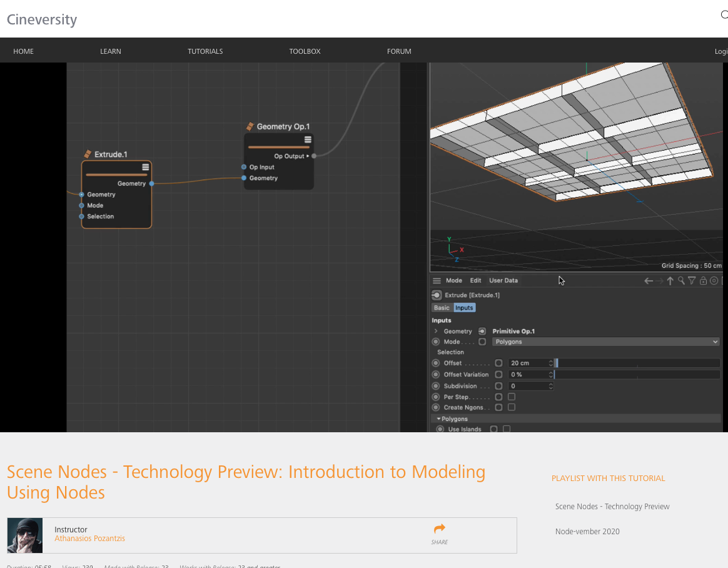Viewport: 728px width, 568px height.
Task: Click the Offset slider track
Action: [x=637, y=363]
